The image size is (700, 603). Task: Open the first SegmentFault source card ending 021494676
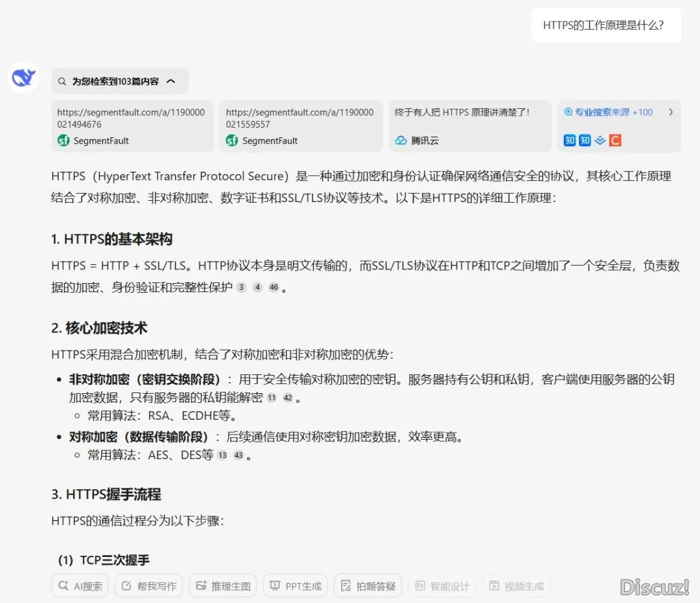coord(132,126)
